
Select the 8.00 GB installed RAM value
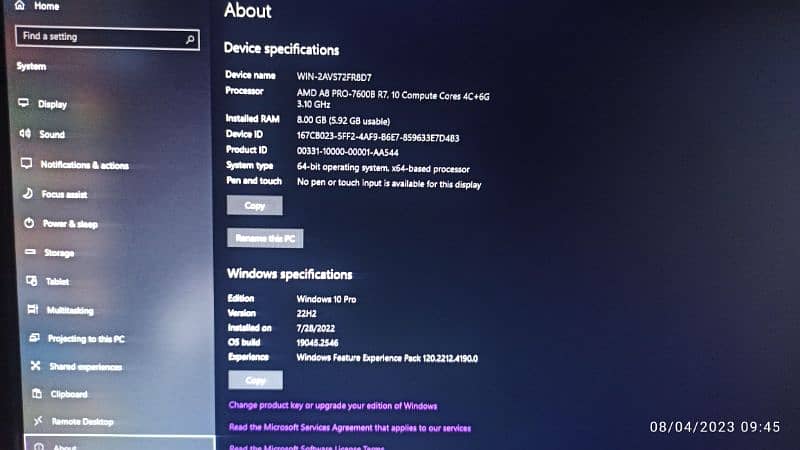343,121
